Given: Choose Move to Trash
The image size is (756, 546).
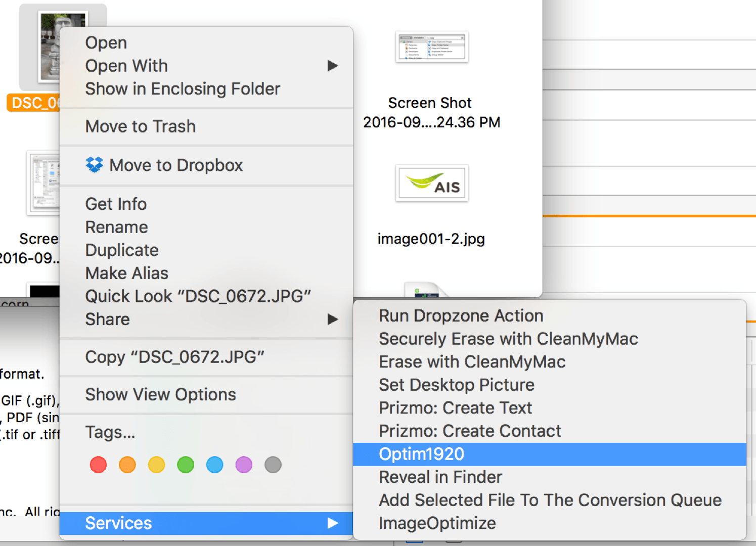Looking at the screenshot, I should (x=140, y=126).
